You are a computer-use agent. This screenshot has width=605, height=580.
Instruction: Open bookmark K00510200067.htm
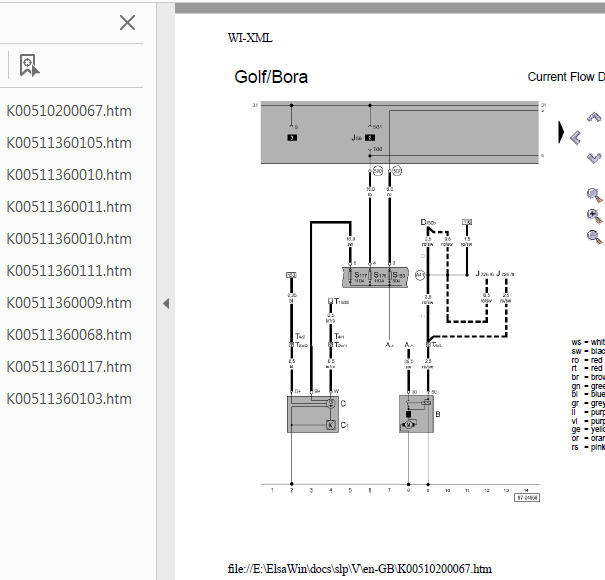[69, 111]
